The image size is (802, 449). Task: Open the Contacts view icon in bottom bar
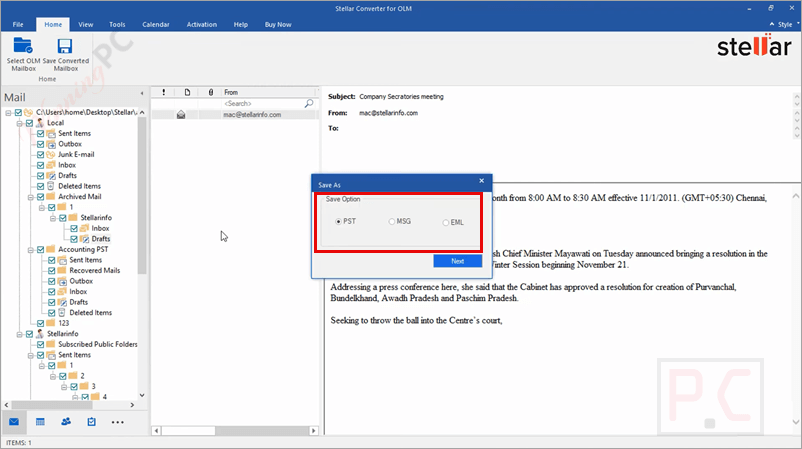(66, 422)
